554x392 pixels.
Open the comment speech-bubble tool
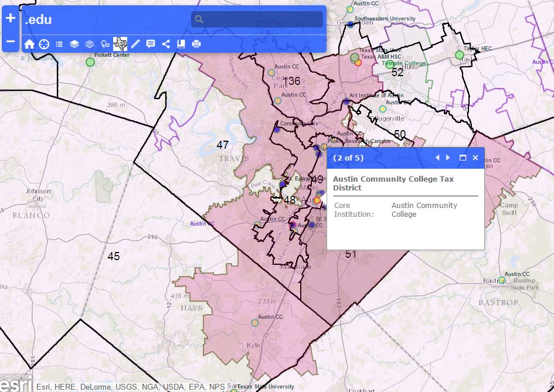(151, 44)
